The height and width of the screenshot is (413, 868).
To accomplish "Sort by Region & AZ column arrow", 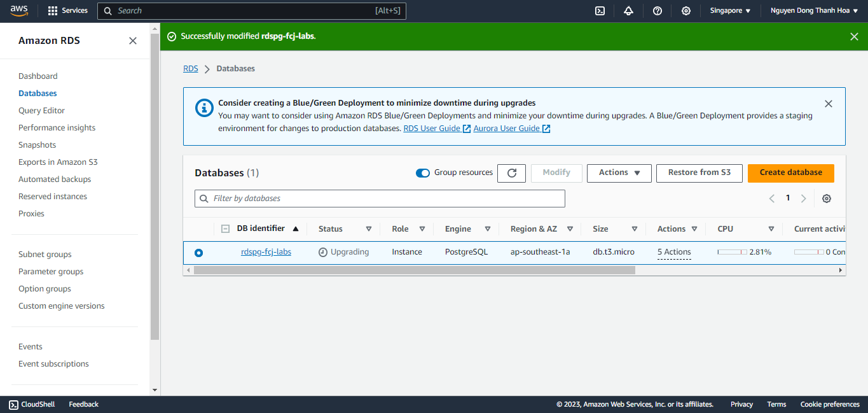I will click(x=570, y=229).
